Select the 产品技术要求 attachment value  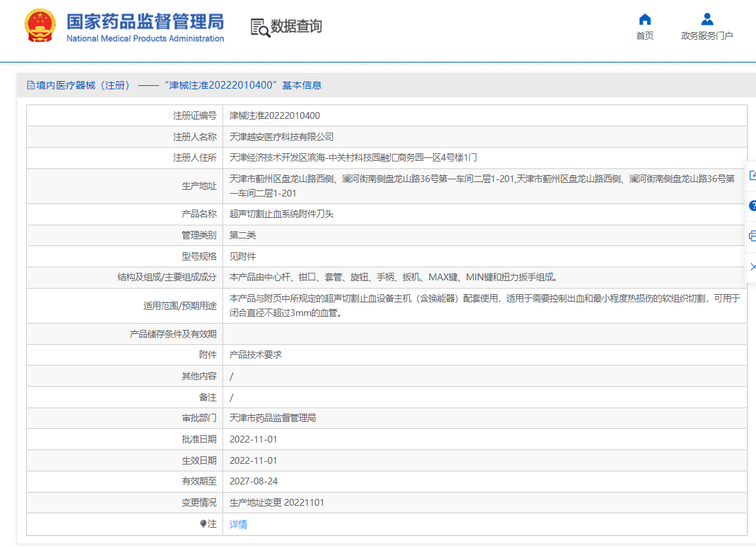coord(255,355)
